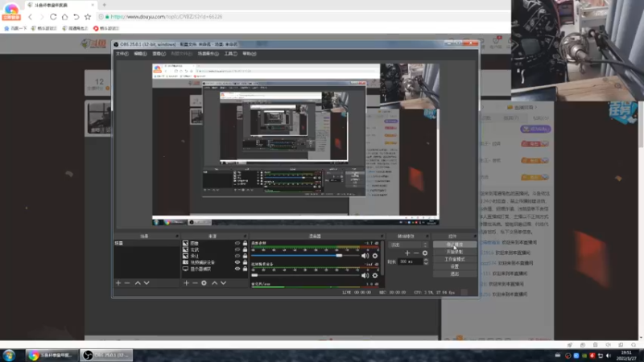Move scene up in Scenes panel
This screenshot has width=644, height=362.
click(138, 283)
